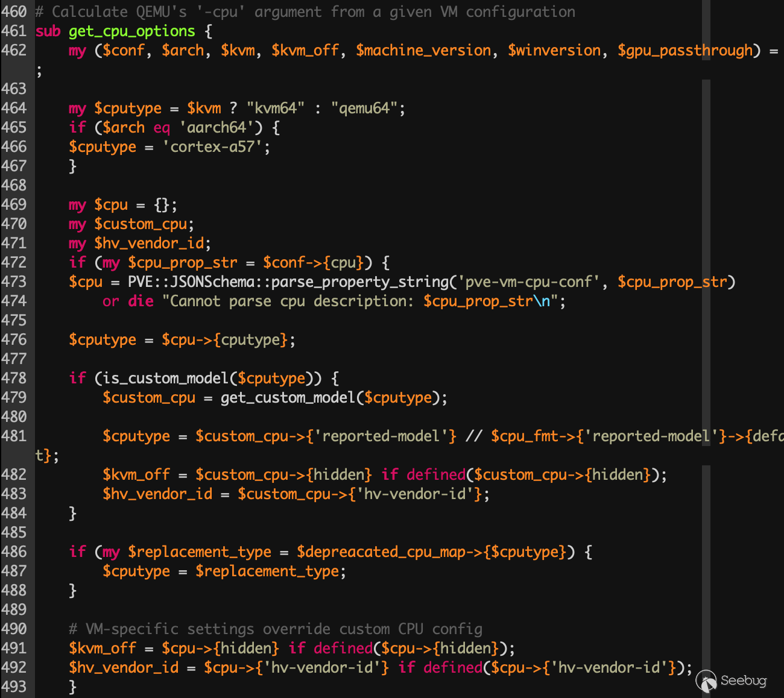Click the defined keyword on line 482
The image size is (784, 698).
436,475
